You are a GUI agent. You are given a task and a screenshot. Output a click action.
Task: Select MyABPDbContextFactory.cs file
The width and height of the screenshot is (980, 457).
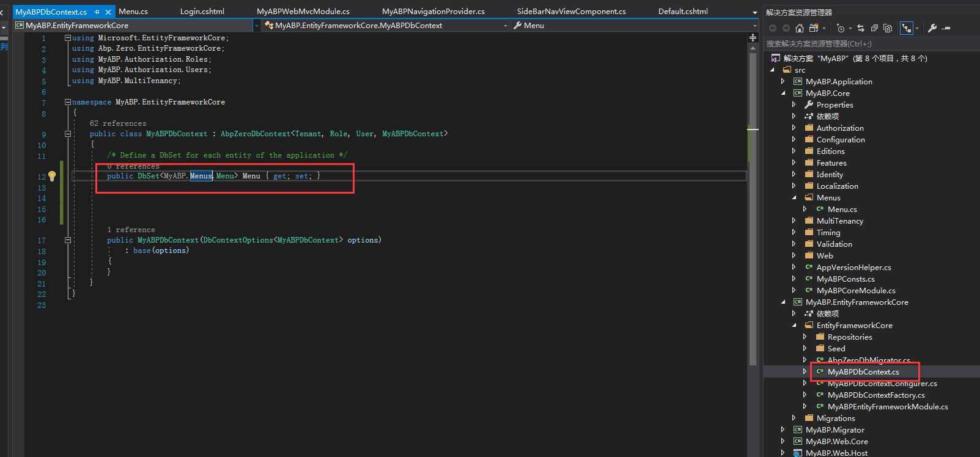[870, 395]
